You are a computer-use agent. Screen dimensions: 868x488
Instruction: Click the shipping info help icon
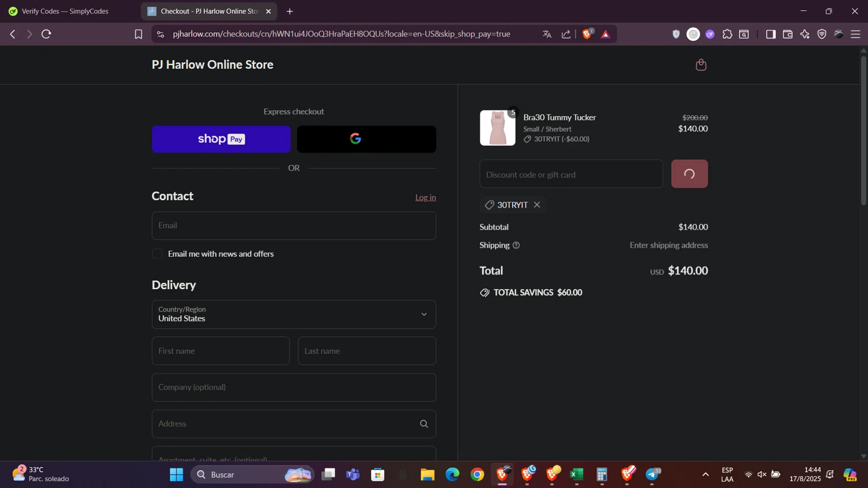coord(516,245)
